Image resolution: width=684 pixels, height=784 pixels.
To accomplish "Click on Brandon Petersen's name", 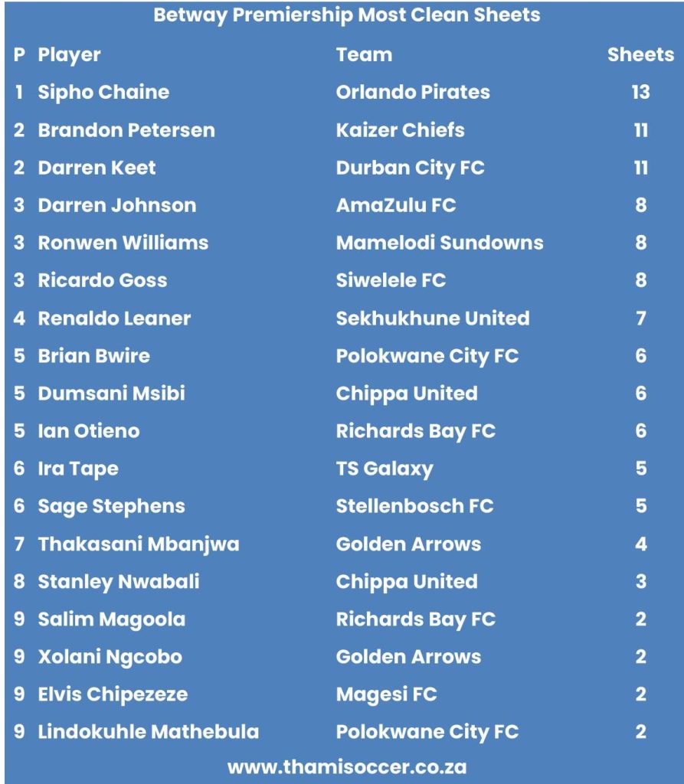I will click(x=126, y=130).
